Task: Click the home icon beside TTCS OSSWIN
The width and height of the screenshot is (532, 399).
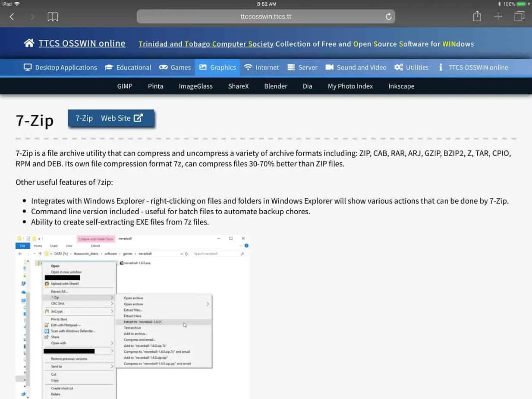Action: 29,43
